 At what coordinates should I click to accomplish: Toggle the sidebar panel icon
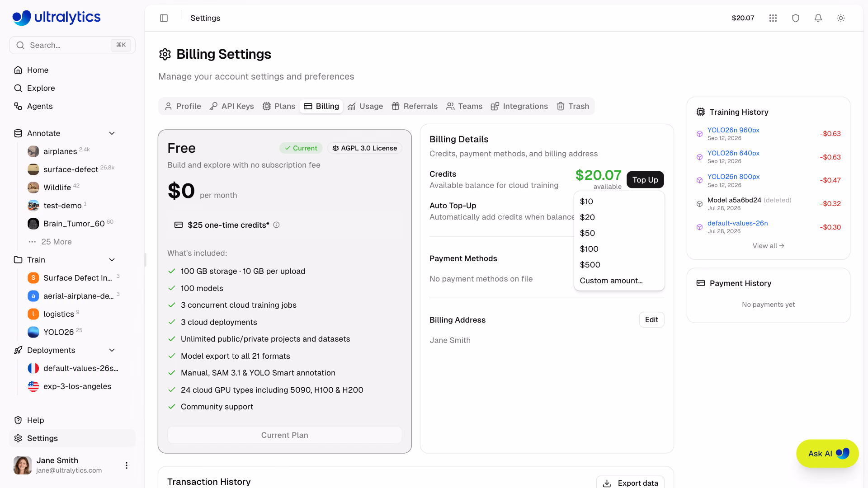[164, 18]
